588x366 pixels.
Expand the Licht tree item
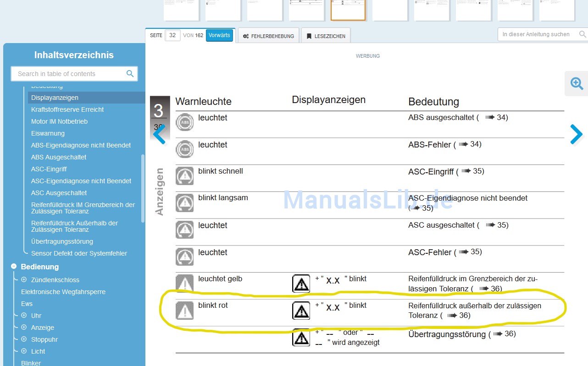[x=24, y=351]
